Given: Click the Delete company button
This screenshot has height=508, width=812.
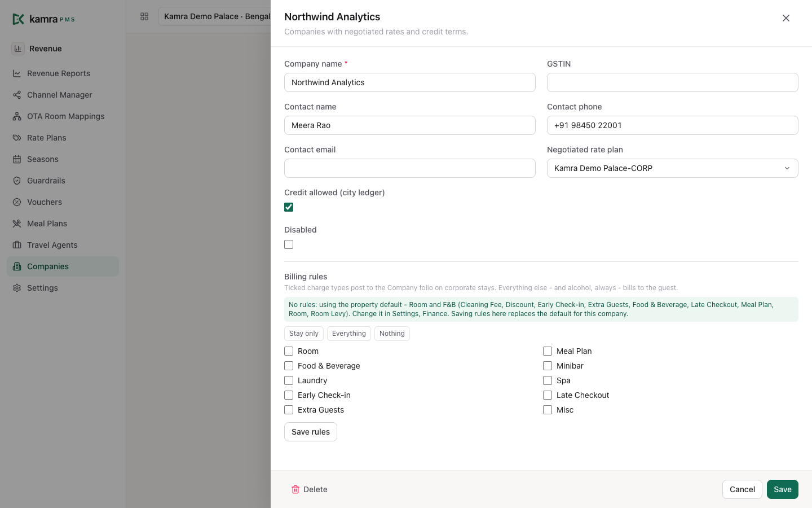Looking at the screenshot, I should (x=309, y=489).
